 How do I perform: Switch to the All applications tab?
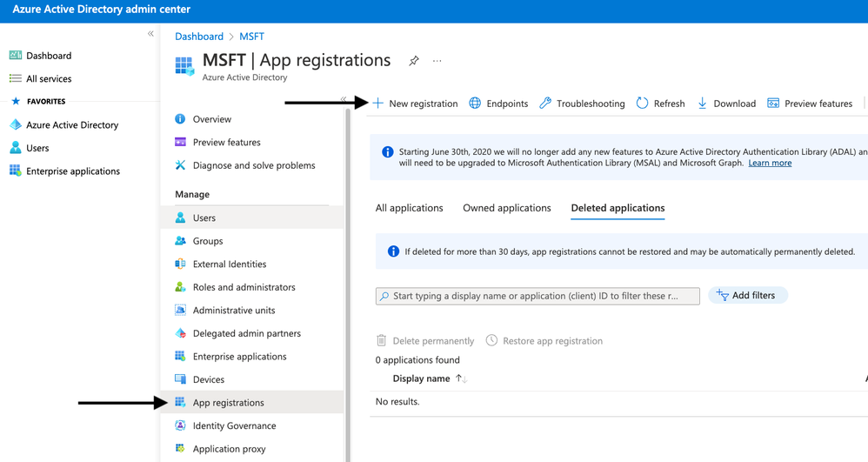click(409, 208)
